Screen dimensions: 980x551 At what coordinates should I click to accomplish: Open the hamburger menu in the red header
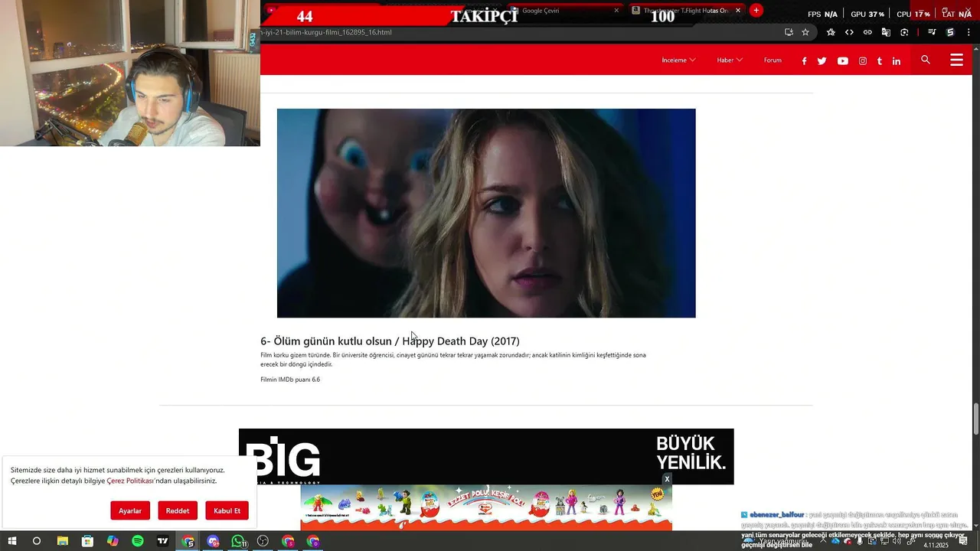click(956, 60)
